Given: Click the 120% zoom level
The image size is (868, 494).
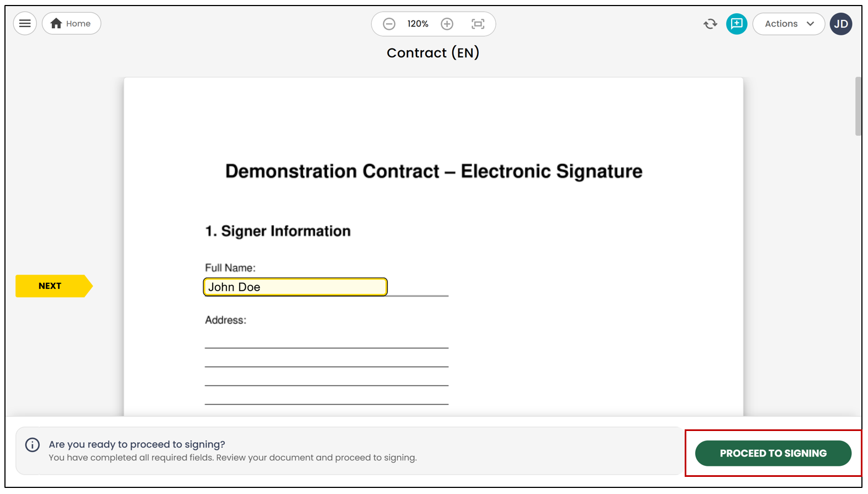Looking at the screenshot, I should [x=418, y=24].
